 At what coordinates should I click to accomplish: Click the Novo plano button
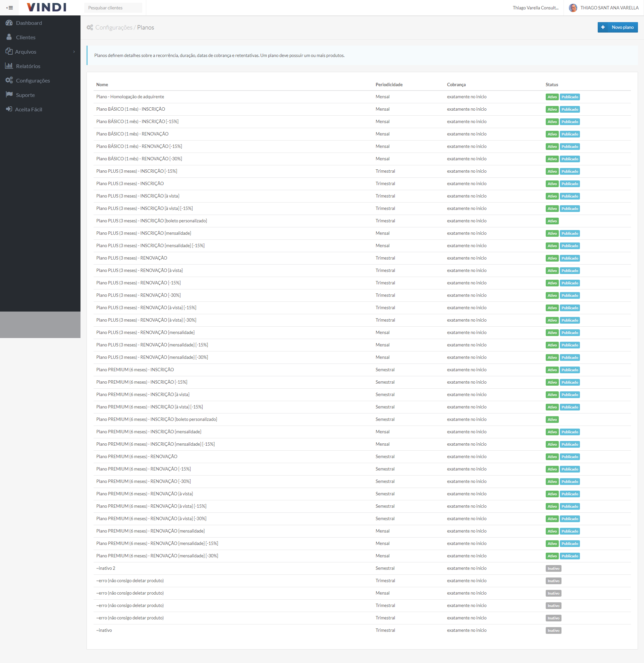617,27
